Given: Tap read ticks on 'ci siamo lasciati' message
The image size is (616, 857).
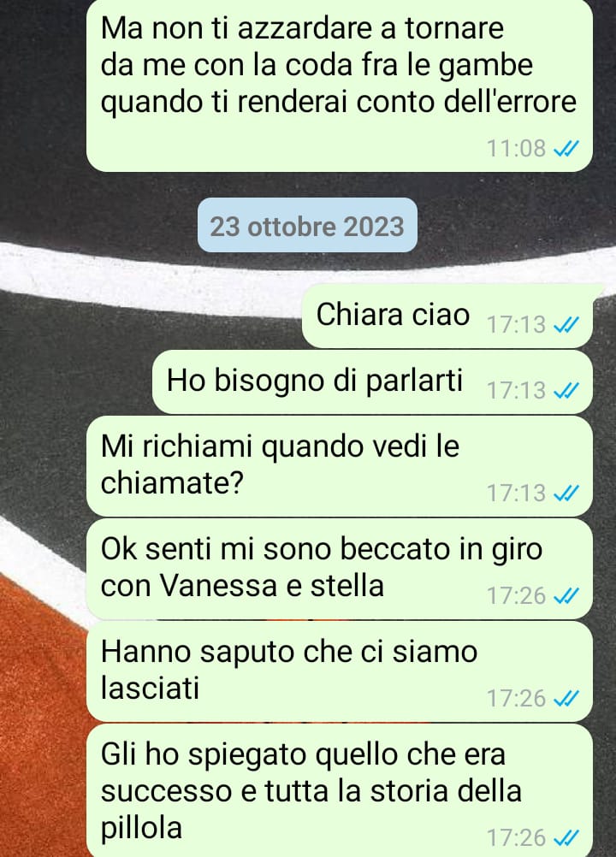Looking at the screenshot, I should [x=566, y=699].
